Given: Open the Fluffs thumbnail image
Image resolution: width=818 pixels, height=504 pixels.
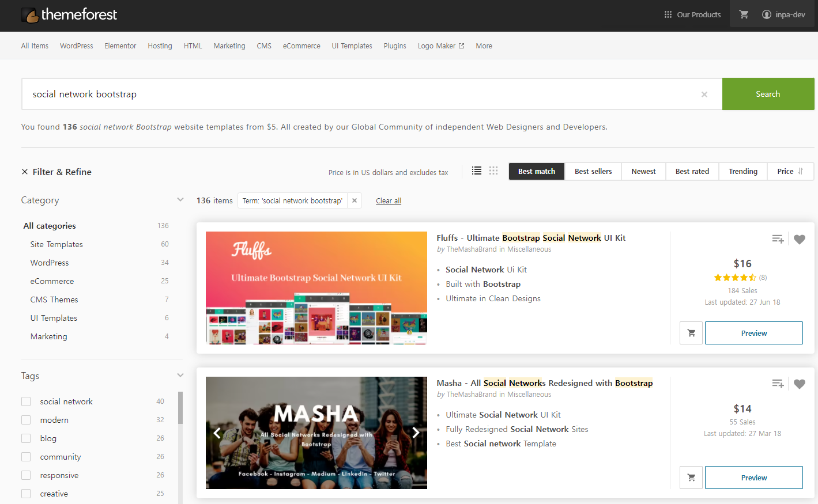Looking at the screenshot, I should coord(316,288).
